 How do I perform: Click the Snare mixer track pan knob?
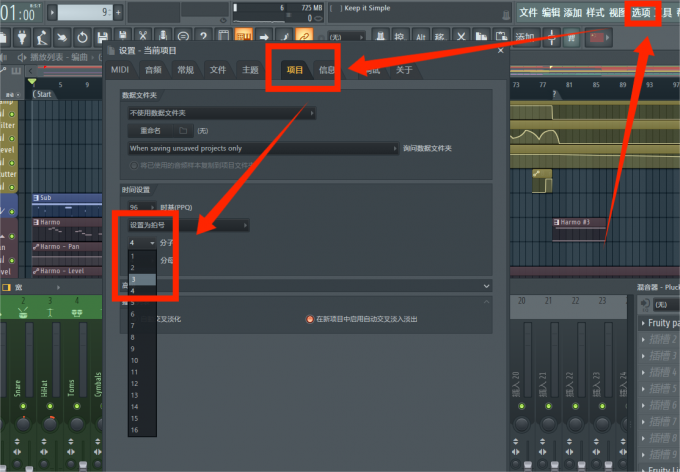[x=23, y=424]
